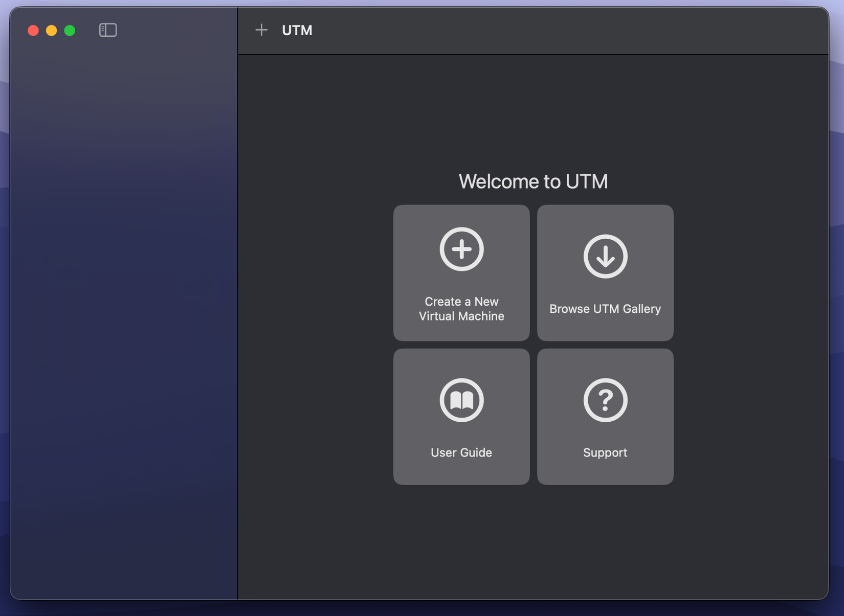Click the download arrow icon for UTM Gallery
This screenshot has height=616, width=844.
point(605,257)
